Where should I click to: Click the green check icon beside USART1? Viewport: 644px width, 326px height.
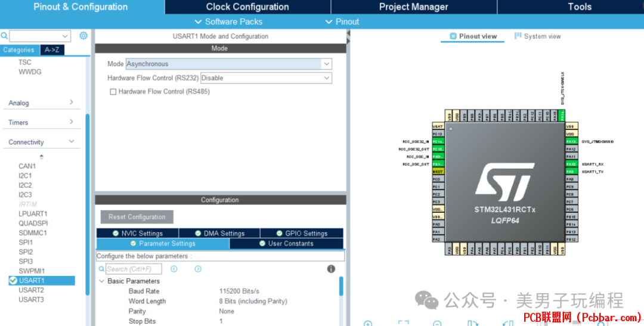(x=13, y=281)
